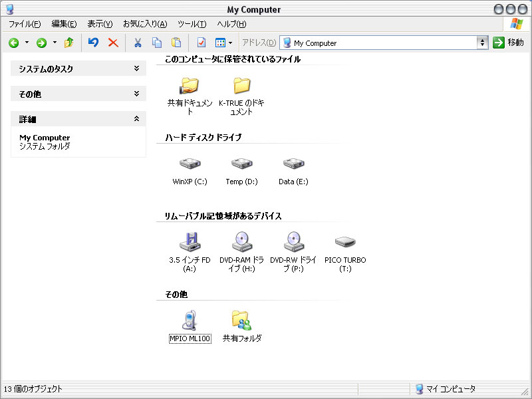Screen dimensions: 532x399
Task: Click the 移動 go button
Action: [508, 43]
